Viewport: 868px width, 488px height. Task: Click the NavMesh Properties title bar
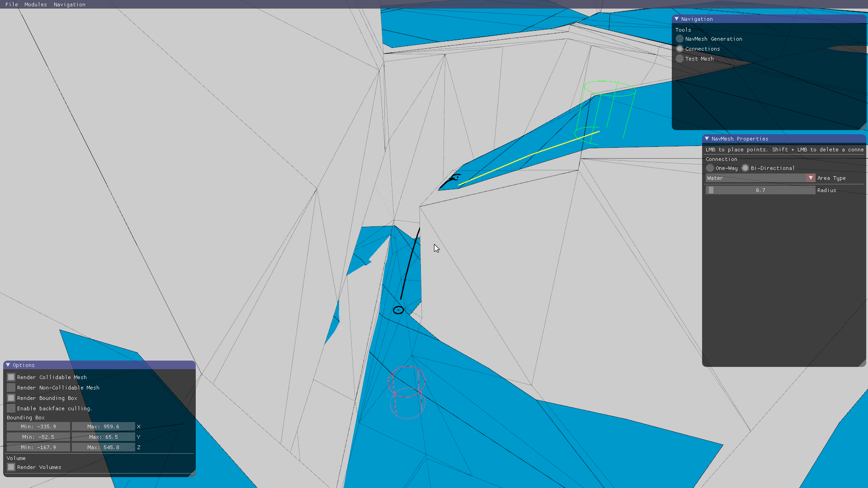tap(784, 139)
